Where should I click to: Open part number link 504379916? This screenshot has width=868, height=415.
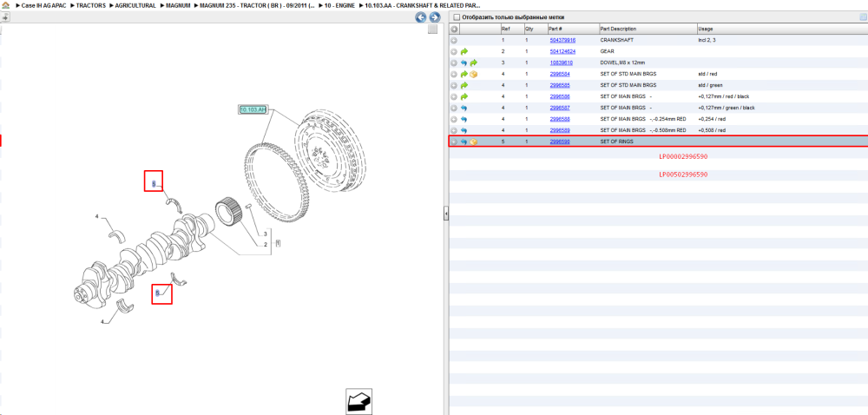pos(562,41)
